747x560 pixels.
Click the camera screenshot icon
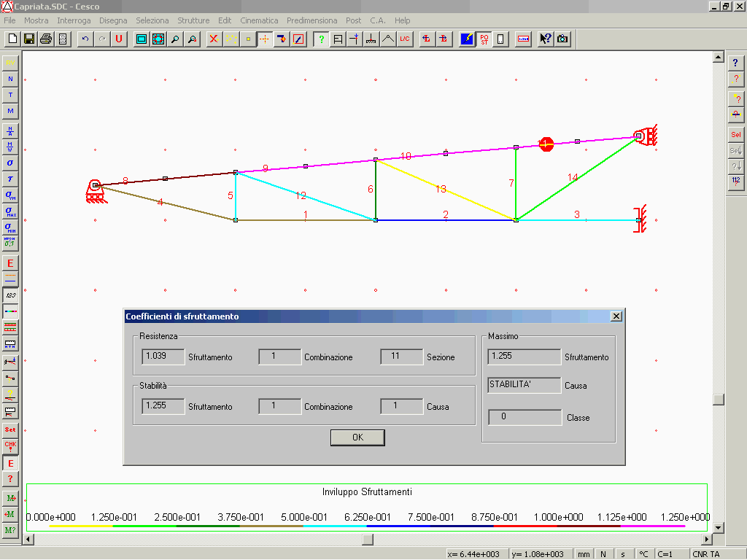pos(562,39)
